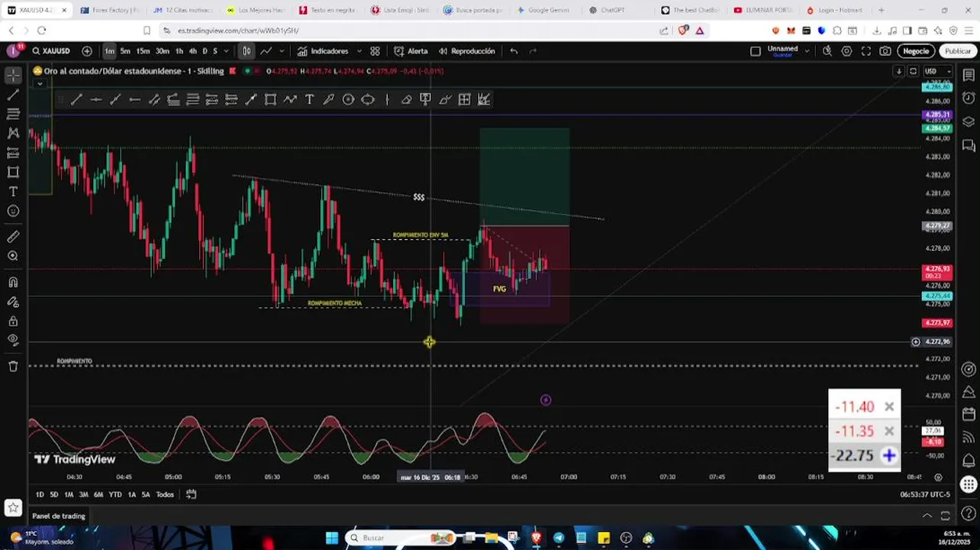Image resolution: width=980 pixels, height=550 pixels.
Task: Select the 15m timeframe
Action: [143, 51]
